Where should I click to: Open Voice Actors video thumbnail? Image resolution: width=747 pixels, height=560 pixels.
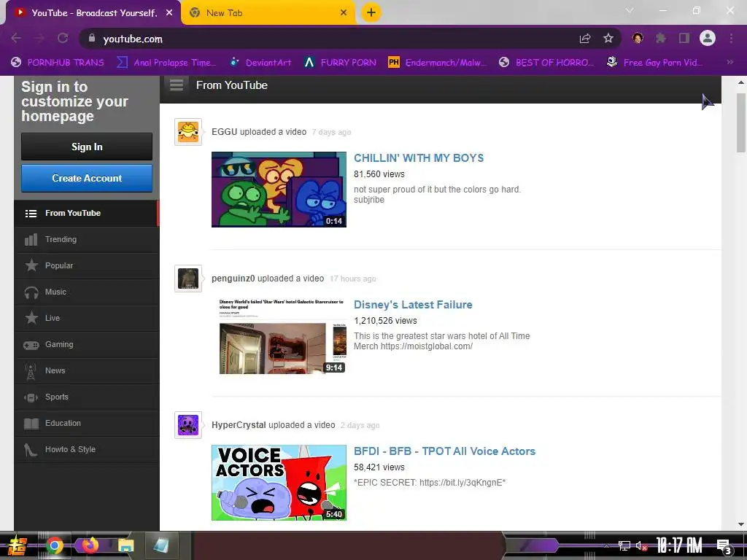click(x=279, y=483)
